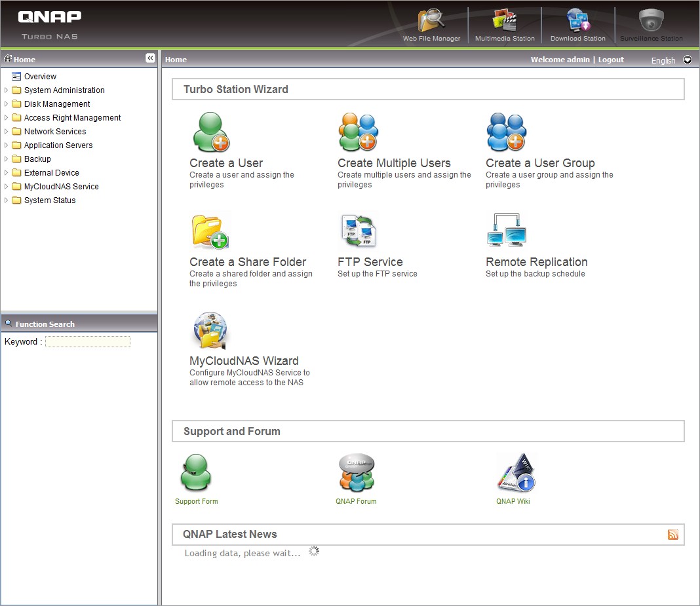700x606 pixels.
Task: Open Surveillance Station camera icon
Action: pyautogui.click(x=651, y=21)
